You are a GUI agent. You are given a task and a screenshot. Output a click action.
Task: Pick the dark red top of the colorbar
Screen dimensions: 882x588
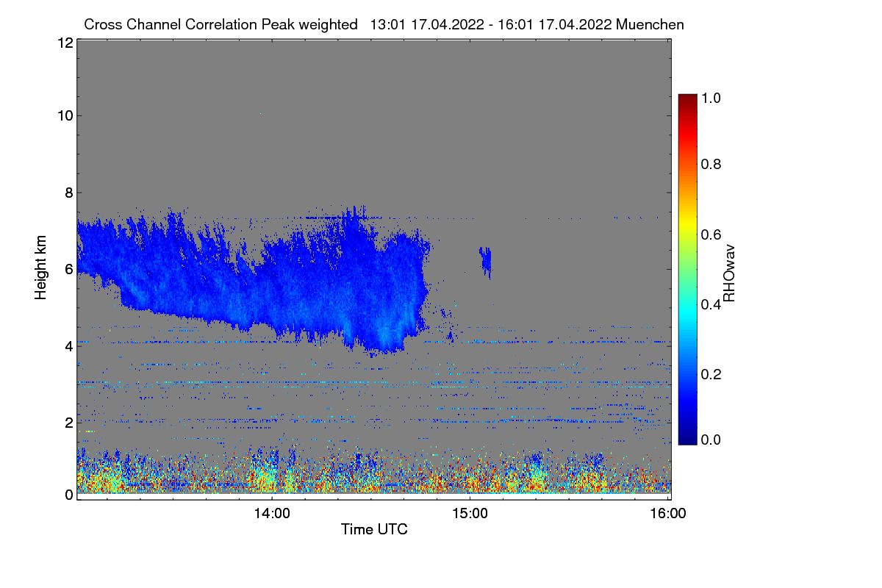click(x=687, y=99)
